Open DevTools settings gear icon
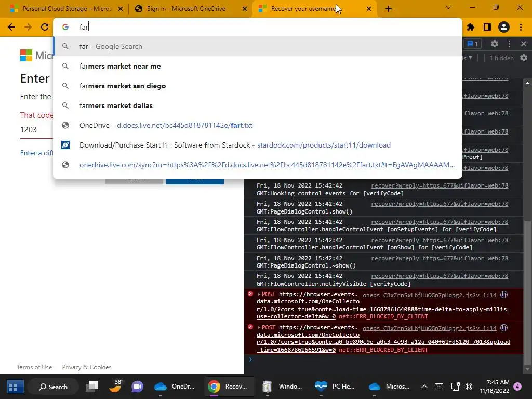The image size is (532, 399). [x=495, y=44]
